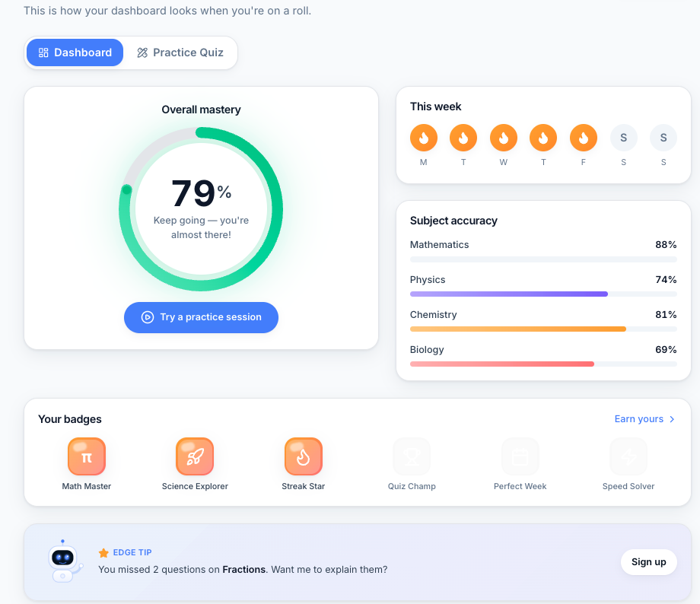The width and height of the screenshot is (700, 604).
Task: Click the chevron next to Earn yours
Action: 672,419
